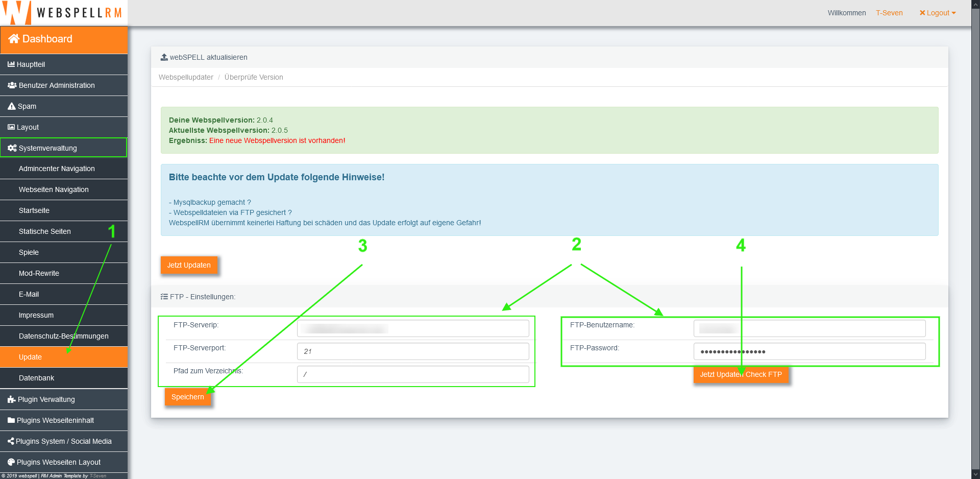Click the Layout image icon
Screen dimensions: 980x479
[11, 127]
